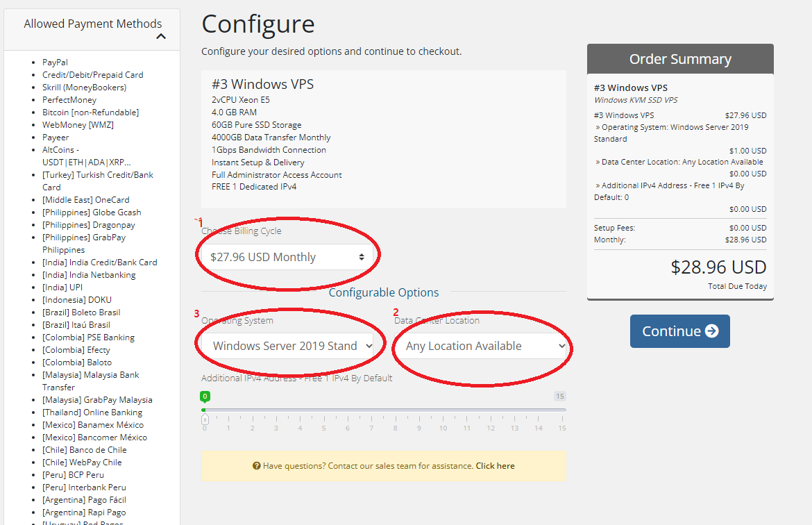Click the slider track at tick 10

(443, 410)
